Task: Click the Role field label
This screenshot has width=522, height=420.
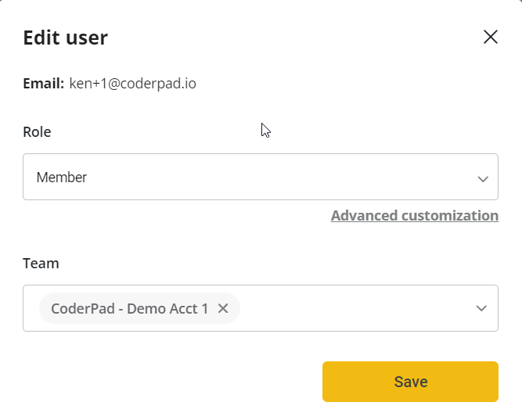Action: [x=37, y=132]
